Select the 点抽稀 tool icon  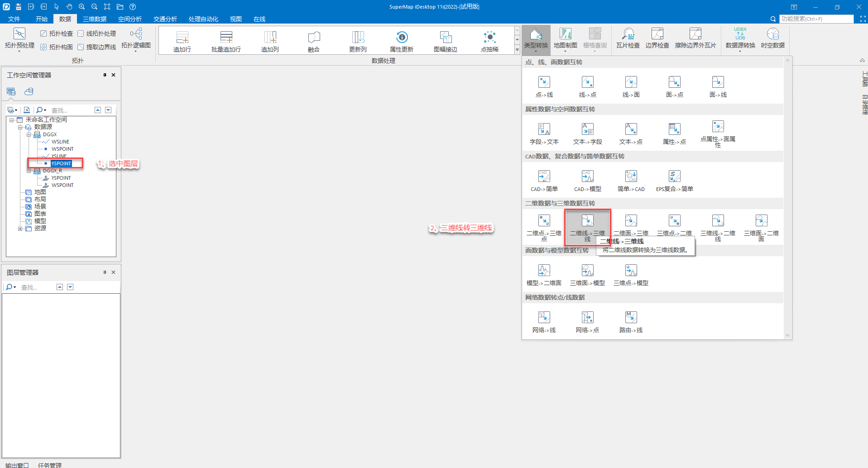click(489, 38)
